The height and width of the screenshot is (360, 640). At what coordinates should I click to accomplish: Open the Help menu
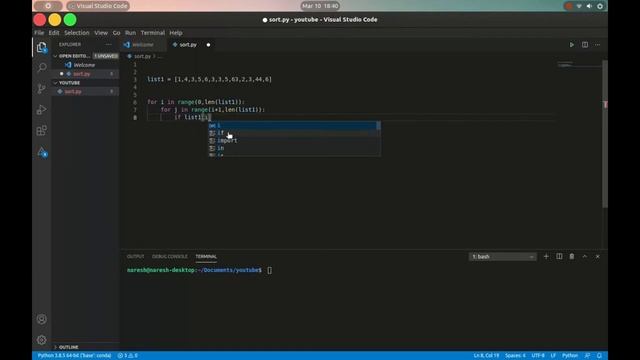(x=176, y=33)
